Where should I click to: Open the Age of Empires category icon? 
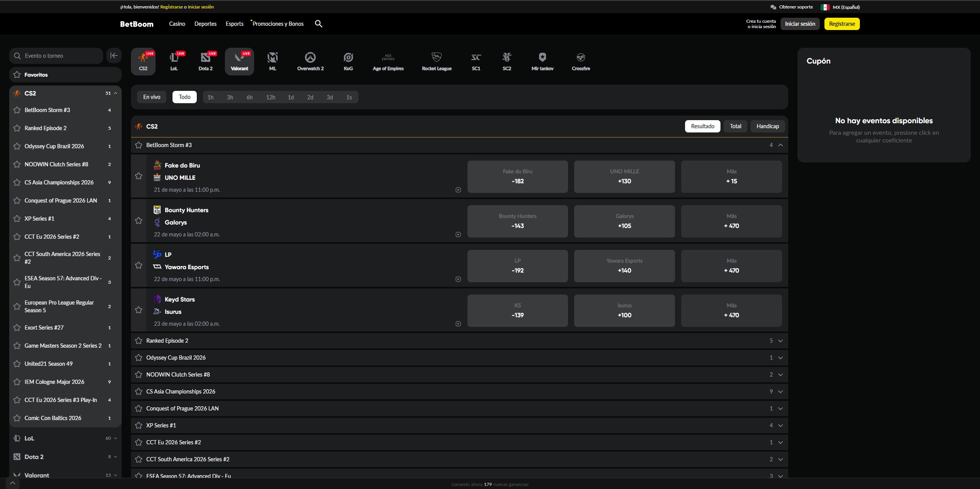click(x=388, y=62)
